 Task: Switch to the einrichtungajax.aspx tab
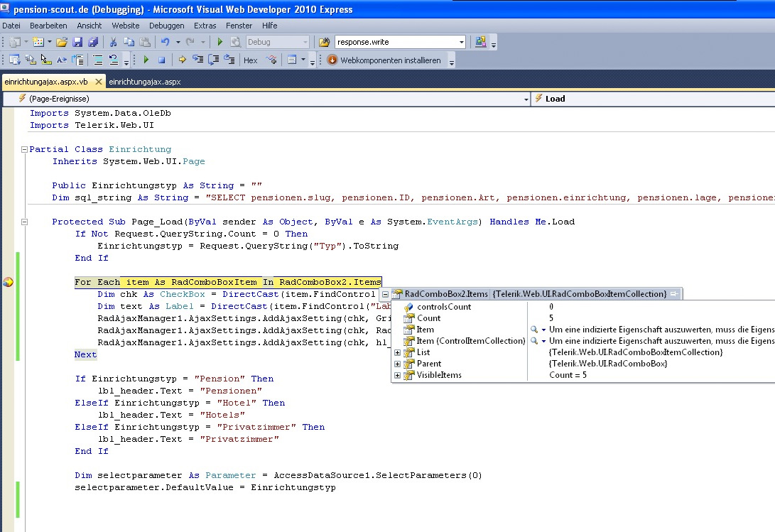[x=145, y=82]
